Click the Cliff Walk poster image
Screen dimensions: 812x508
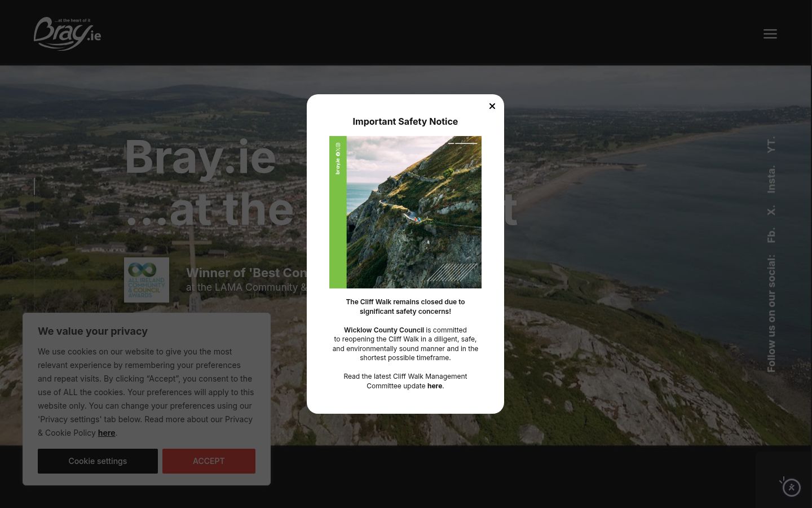coord(405,212)
